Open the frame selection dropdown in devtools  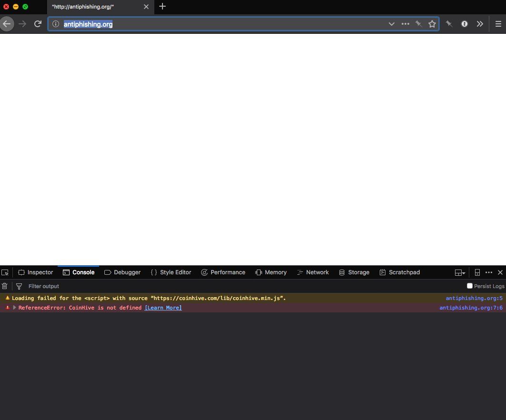point(460,272)
